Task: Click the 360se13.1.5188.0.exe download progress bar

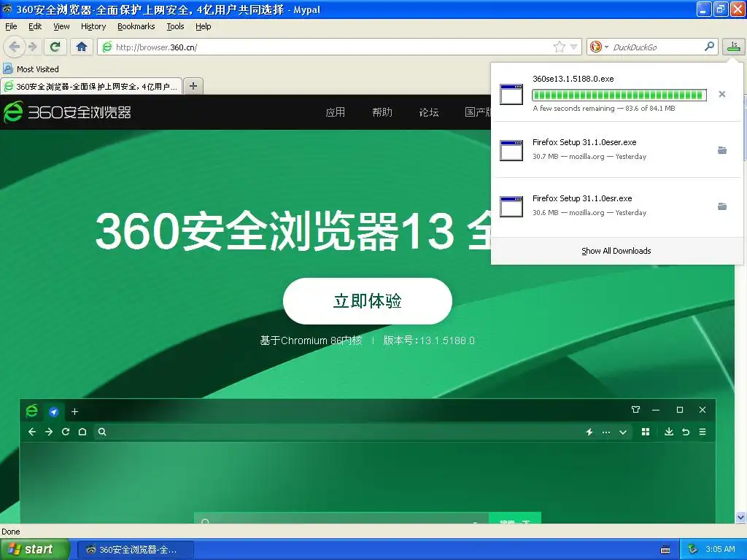Action: click(x=619, y=95)
